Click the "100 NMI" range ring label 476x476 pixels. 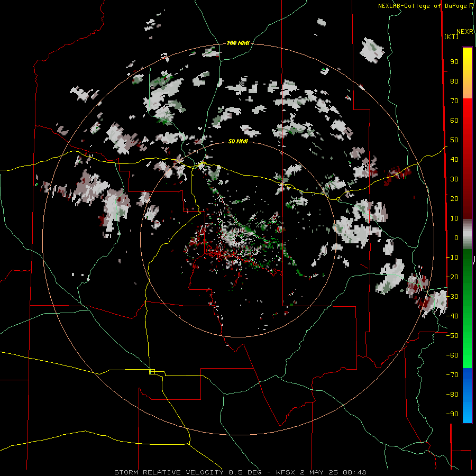[238, 43]
